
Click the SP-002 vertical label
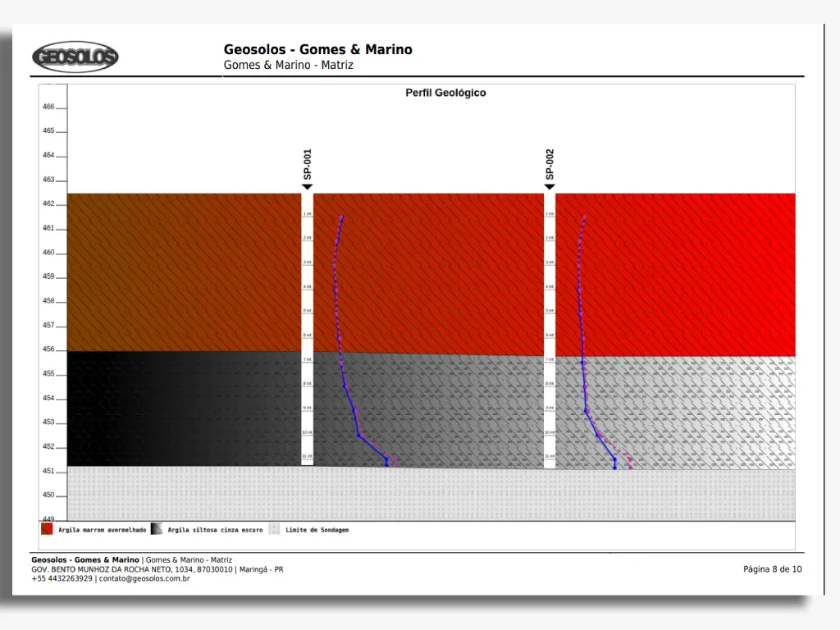click(550, 164)
